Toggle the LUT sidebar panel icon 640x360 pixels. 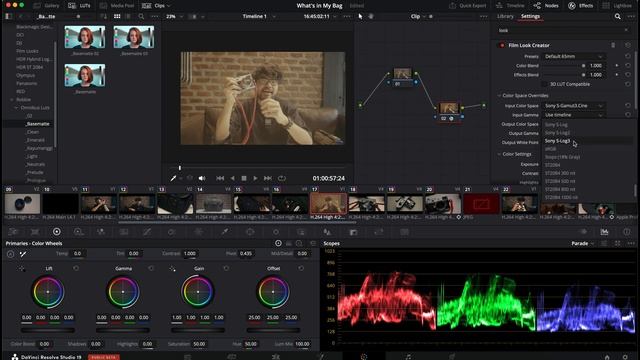coord(9,16)
